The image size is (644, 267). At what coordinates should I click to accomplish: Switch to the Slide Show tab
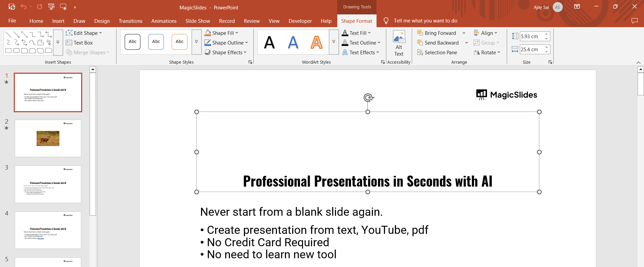pos(198,21)
